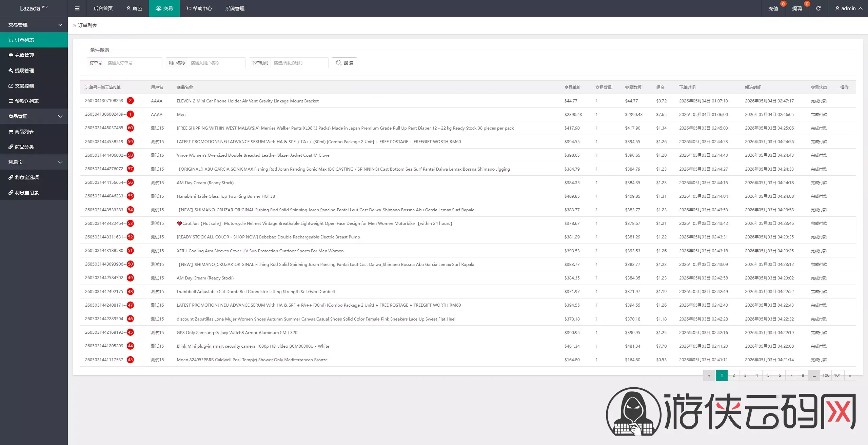Screen dimensions: 868x445
Task: Click the 充值 link in top bar
Action: (773, 8)
